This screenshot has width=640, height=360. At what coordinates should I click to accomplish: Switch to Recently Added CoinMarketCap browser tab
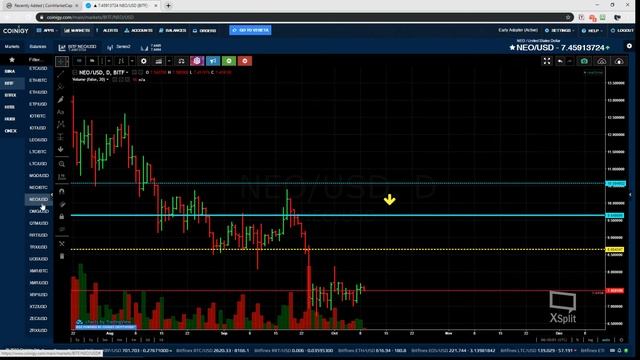coord(42,6)
